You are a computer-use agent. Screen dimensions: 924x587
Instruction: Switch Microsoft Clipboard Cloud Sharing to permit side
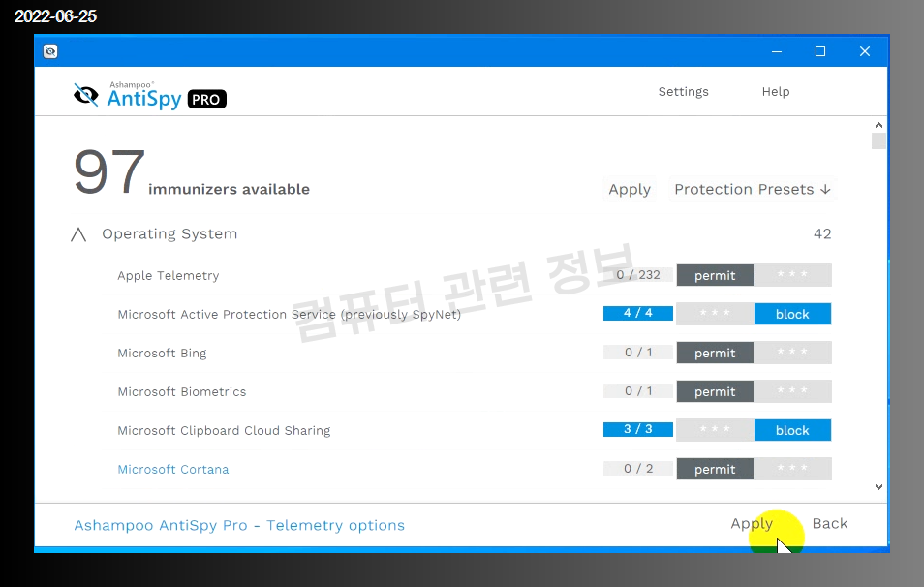(x=715, y=430)
